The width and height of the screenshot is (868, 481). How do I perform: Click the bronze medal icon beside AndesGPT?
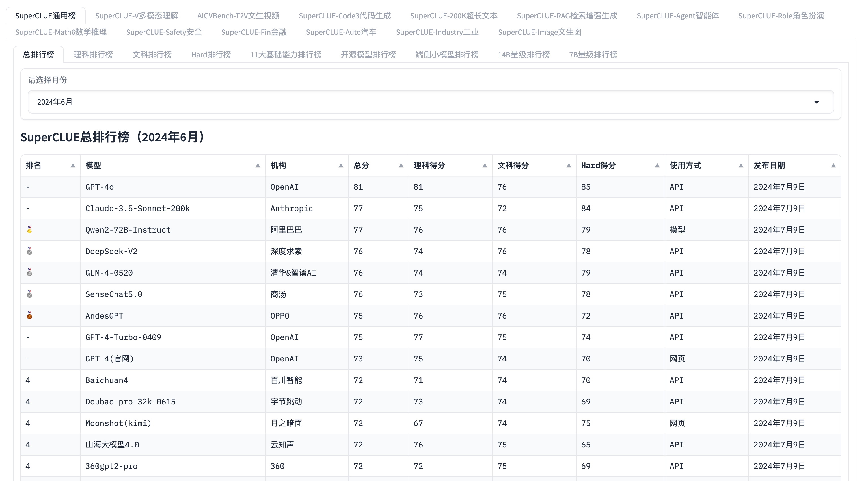pyautogui.click(x=30, y=316)
